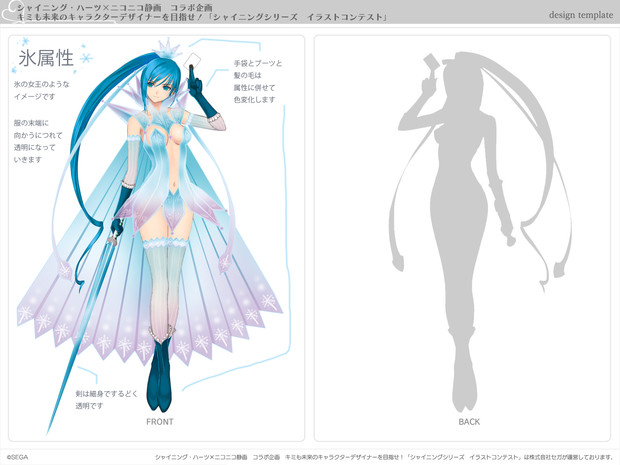Click the 氷属性 title heading

pos(46,59)
